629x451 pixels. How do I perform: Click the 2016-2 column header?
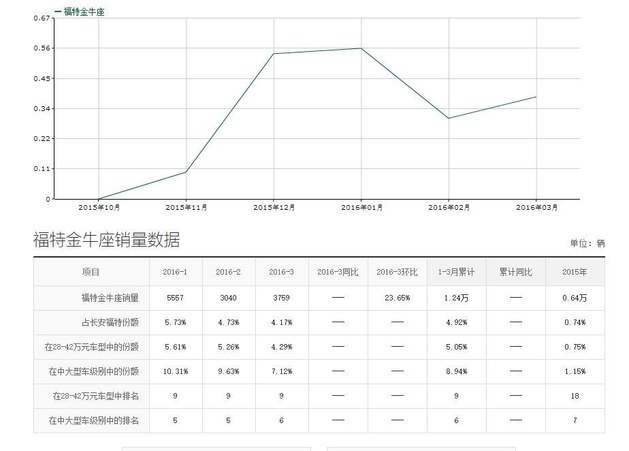point(228,272)
